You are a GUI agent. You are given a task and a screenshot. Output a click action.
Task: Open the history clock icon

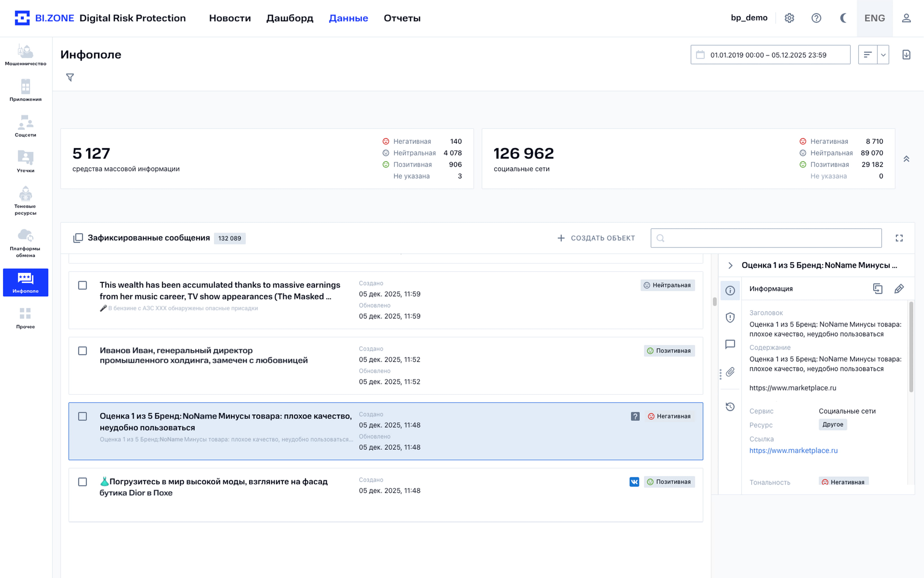click(x=730, y=406)
